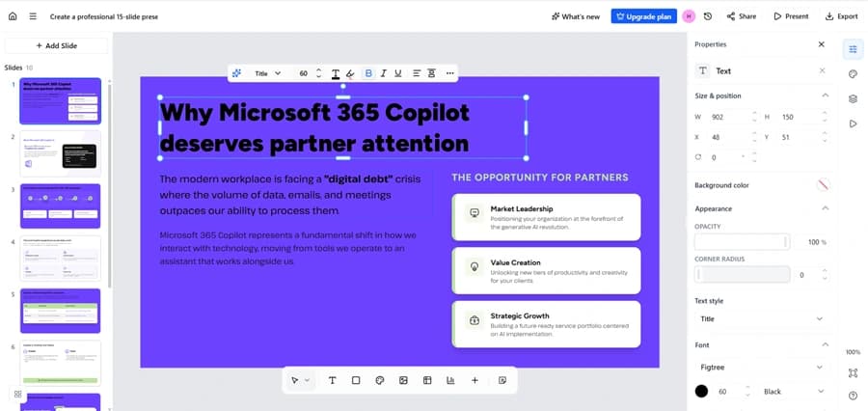Open What's new announcements
Image resolution: width=868 pixels, height=411 pixels.
tap(576, 16)
